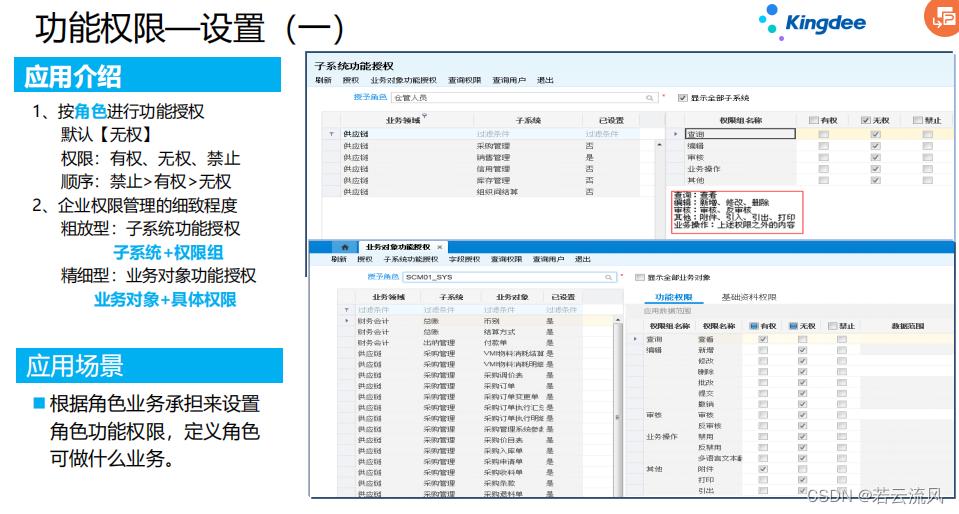Close the 业务对象功能授权 tab

click(x=440, y=247)
